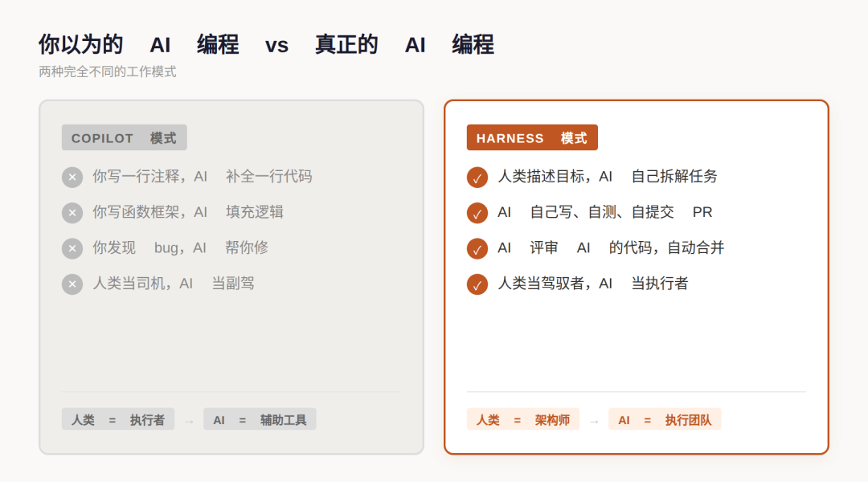Click the X icon beside 你写函数框架
The height and width of the screenshot is (482, 868).
pos(72,213)
